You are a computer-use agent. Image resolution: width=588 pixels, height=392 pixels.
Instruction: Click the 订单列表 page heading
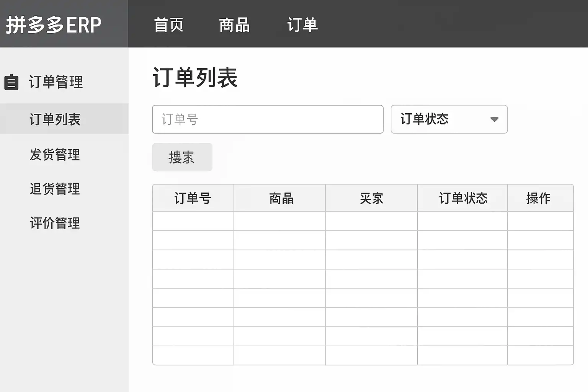click(x=195, y=77)
